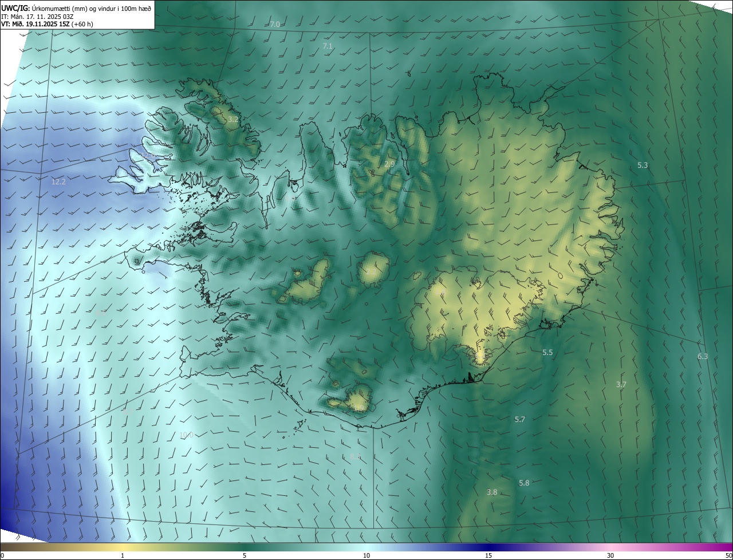
Task: Click the 10.0 value label on the map
Action: [186, 435]
